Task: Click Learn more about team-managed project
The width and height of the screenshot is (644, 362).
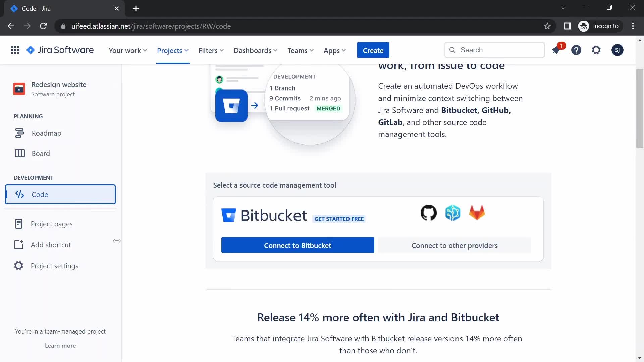Action: click(60, 346)
